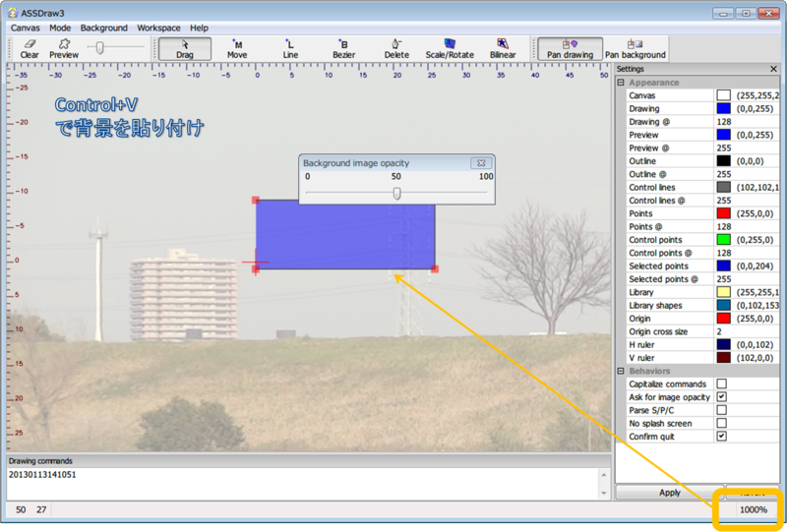Toggle Capitalize commands checkbox

point(721,384)
